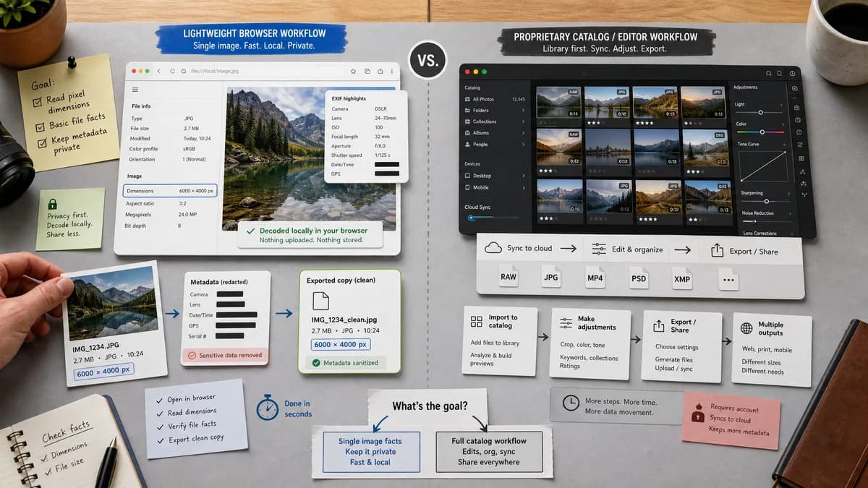Click the red check icon beside Sensitive data removed
The height and width of the screenshot is (488, 868).
point(192,356)
